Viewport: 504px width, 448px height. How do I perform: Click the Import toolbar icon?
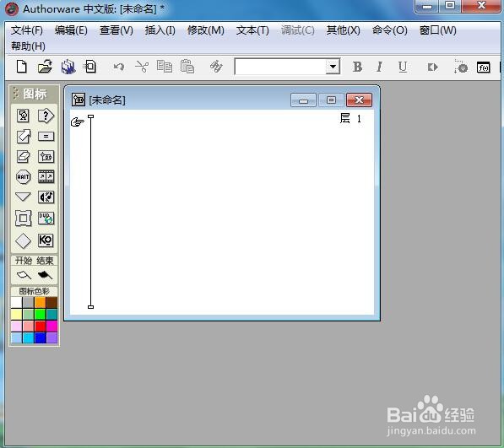(x=89, y=67)
